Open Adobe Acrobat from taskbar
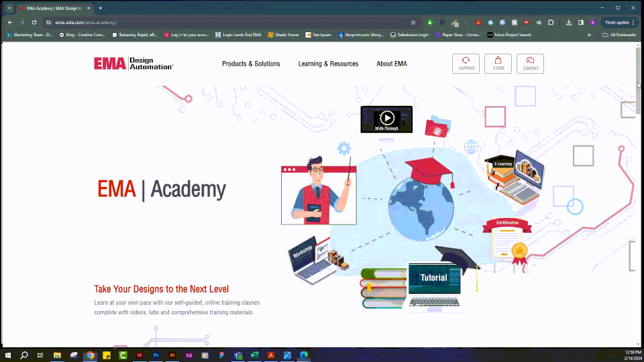This screenshot has width=644, height=362. point(270,355)
